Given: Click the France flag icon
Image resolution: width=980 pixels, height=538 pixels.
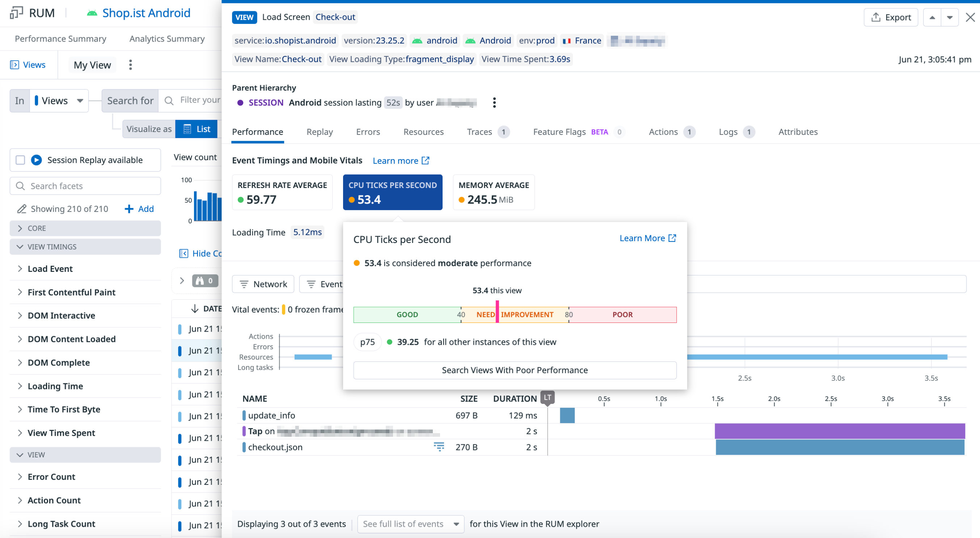Looking at the screenshot, I should tap(566, 41).
